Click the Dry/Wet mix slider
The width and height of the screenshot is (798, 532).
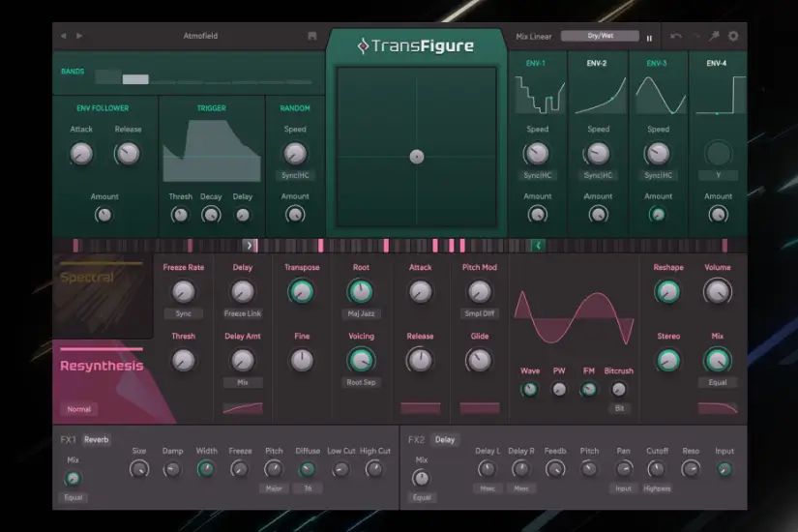tap(600, 37)
